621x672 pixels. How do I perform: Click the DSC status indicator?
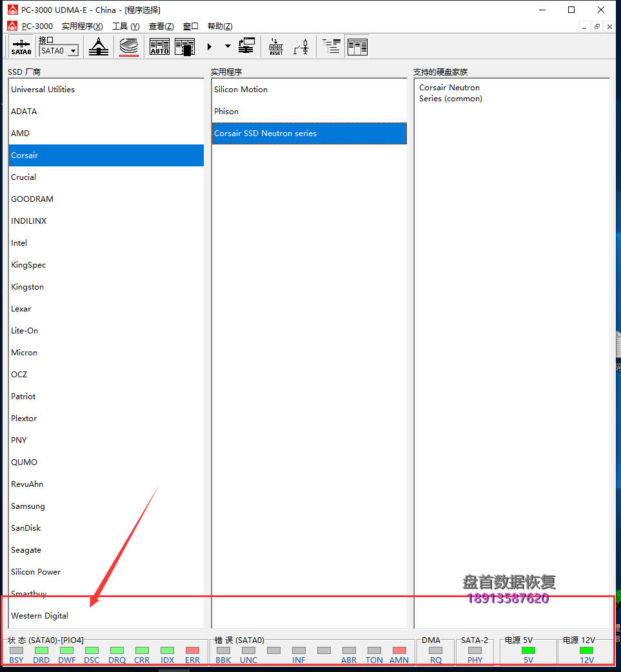92,651
